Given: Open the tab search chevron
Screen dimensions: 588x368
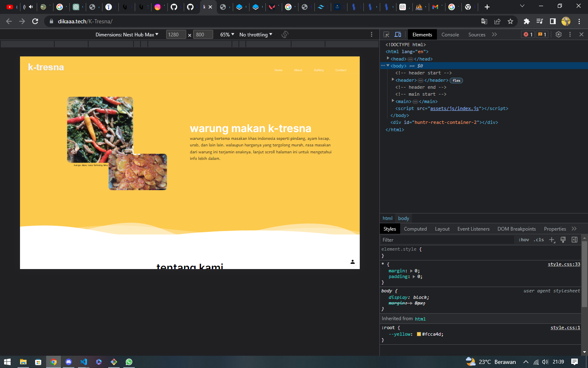Looking at the screenshot, I should coord(522,6).
